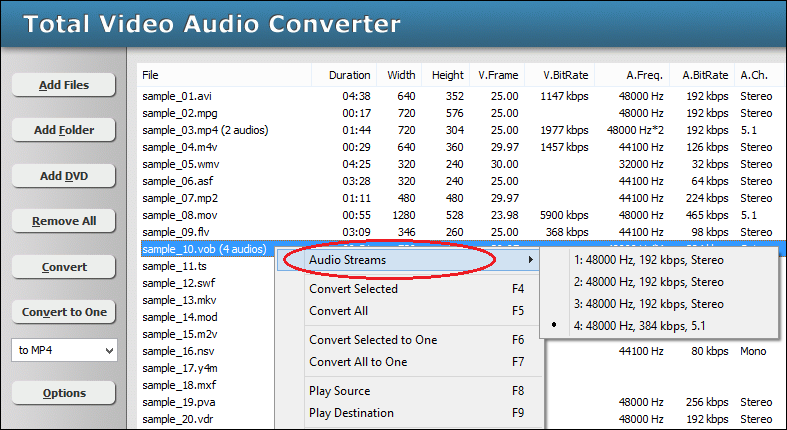Sort by the A.BitRate column header
The width and height of the screenshot is (787, 430).
(x=702, y=75)
